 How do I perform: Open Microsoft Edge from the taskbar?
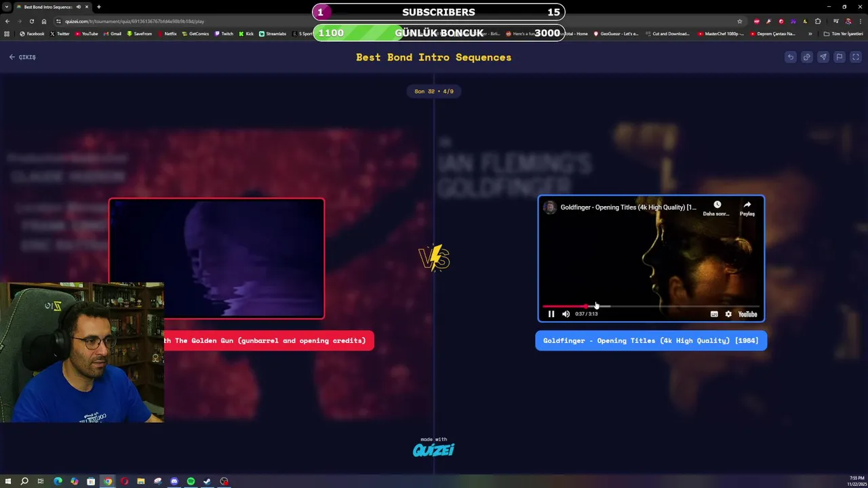point(58,481)
